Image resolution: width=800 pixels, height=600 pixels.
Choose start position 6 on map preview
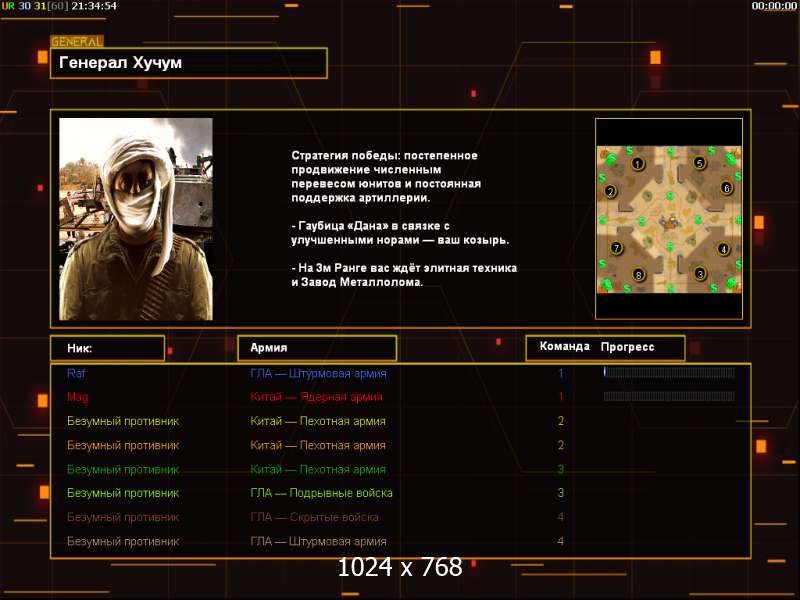coord(727,188)
